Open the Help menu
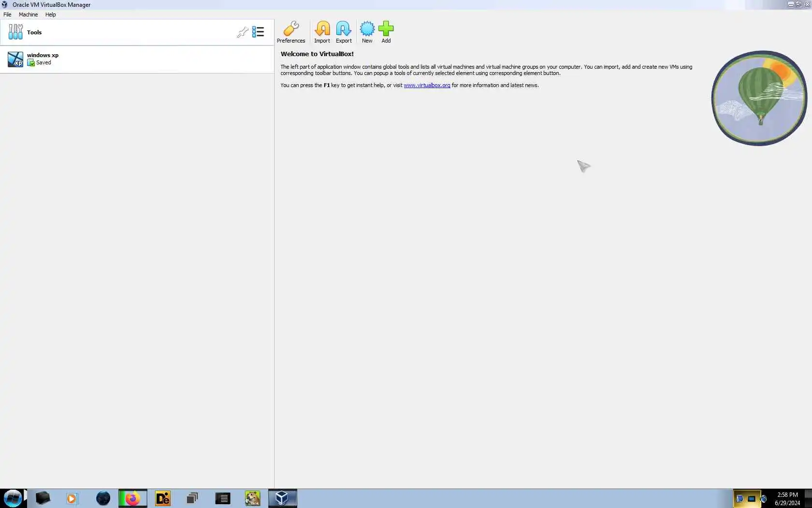Image resolution: width=812 pixels, height=508 pixels. point(50,15)
